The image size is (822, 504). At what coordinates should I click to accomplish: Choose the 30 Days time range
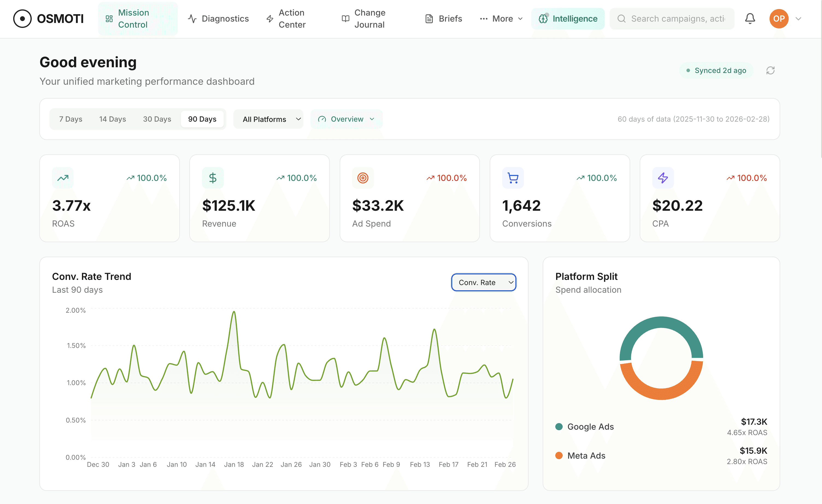pos(157,119)
